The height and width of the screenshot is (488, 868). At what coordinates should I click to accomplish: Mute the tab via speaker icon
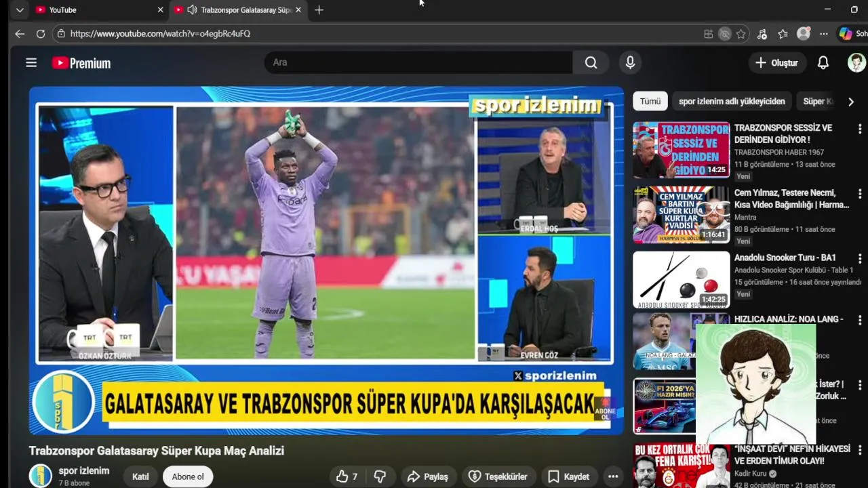[x=192, y=10]
